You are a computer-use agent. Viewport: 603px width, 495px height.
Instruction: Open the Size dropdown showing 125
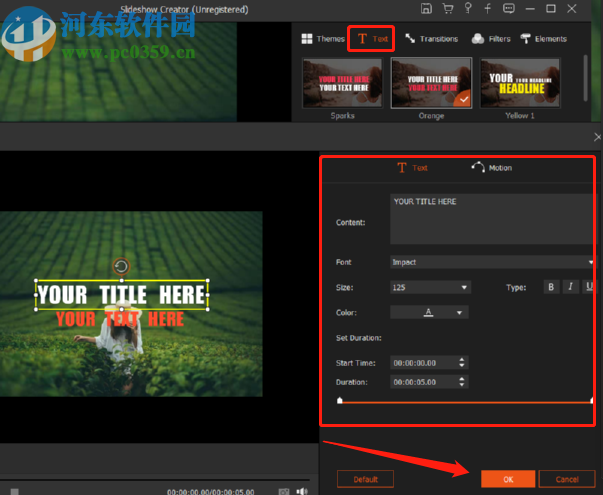click(430, 287)
